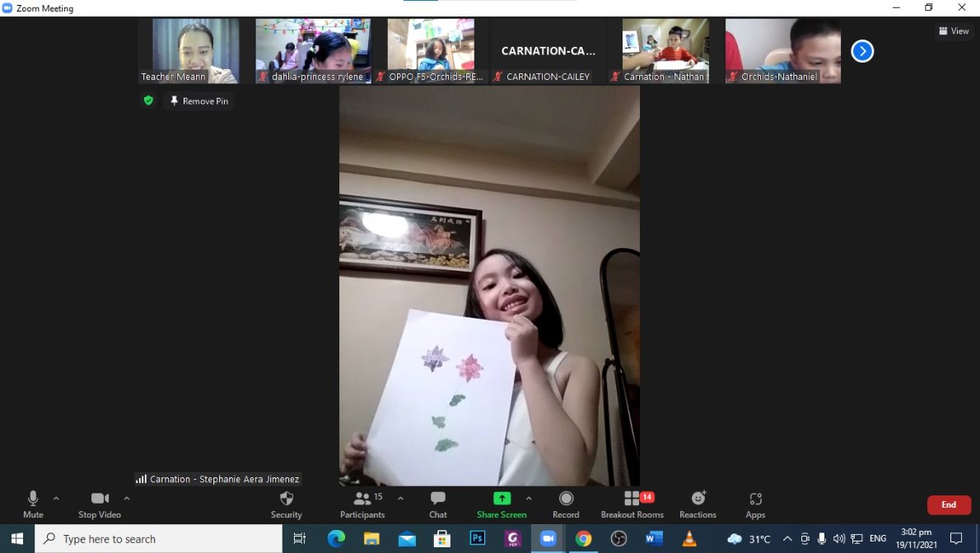Image resolution: width=980 pixels, height=553 pixels.
Task: Switch to Zoom taskbar icon
Action: (548, 539)
